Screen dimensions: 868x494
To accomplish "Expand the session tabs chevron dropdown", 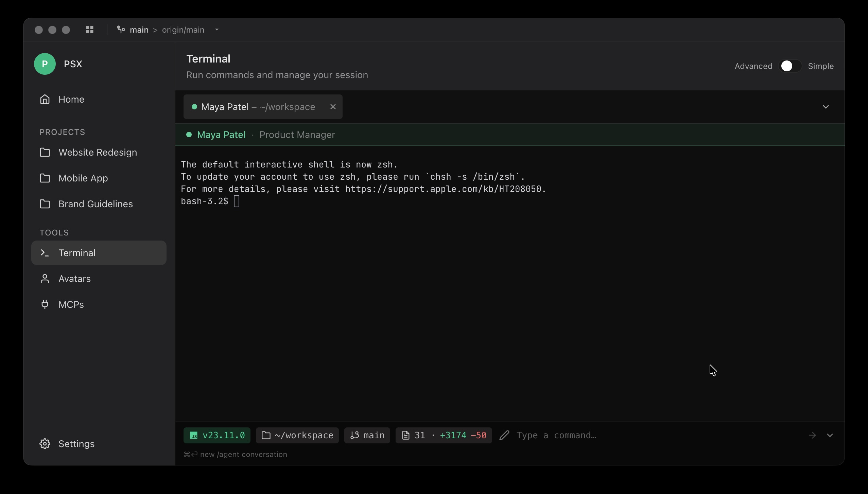I will point(826,107).
